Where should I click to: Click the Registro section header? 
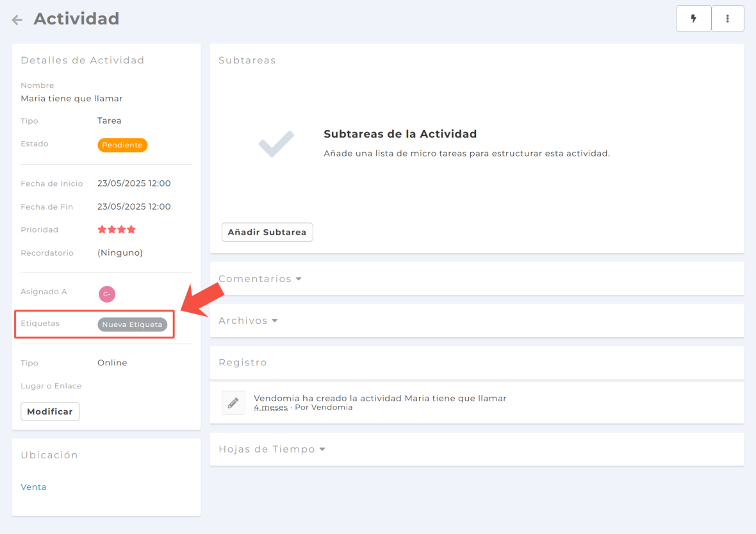[242, 363]
